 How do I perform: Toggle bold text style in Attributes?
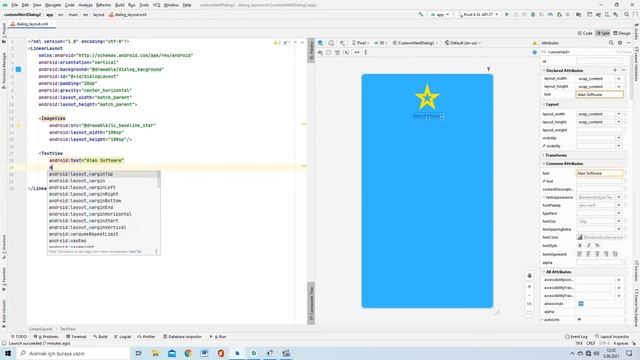pos(580,246)
